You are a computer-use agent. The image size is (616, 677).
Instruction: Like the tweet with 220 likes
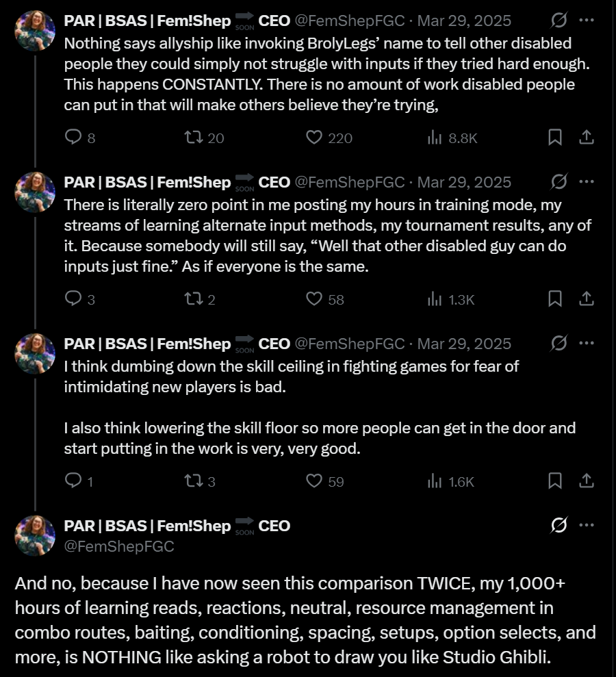tap(314, 138)
